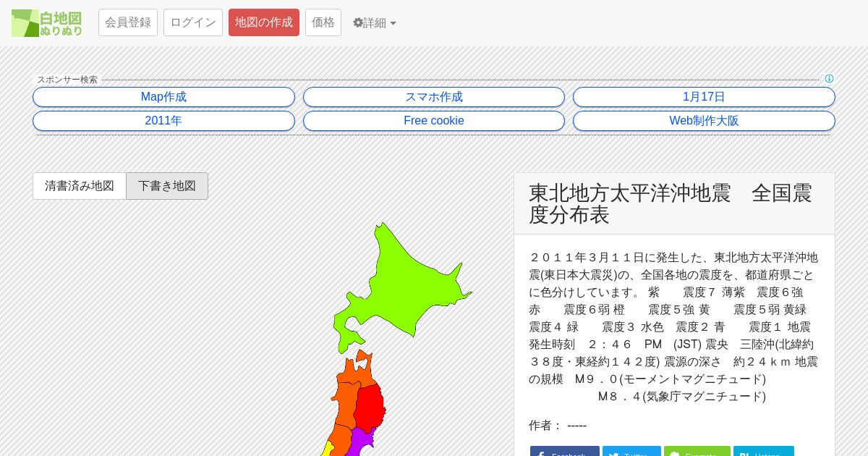Open the Web制作大阪 sponsored link
868x456 pixels.
pyautogui.click(x=704, y=121)
